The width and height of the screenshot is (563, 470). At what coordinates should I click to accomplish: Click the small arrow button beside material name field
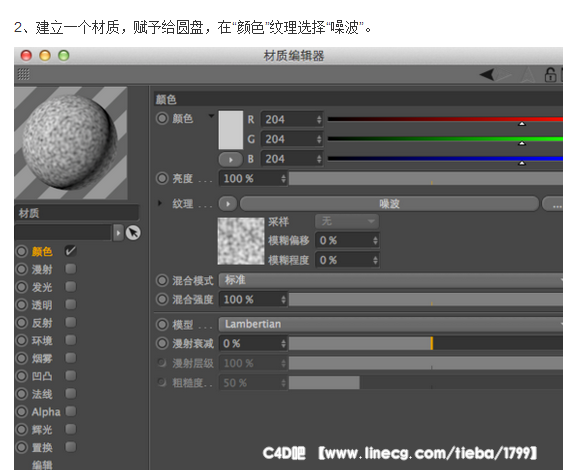pos(118,233)
